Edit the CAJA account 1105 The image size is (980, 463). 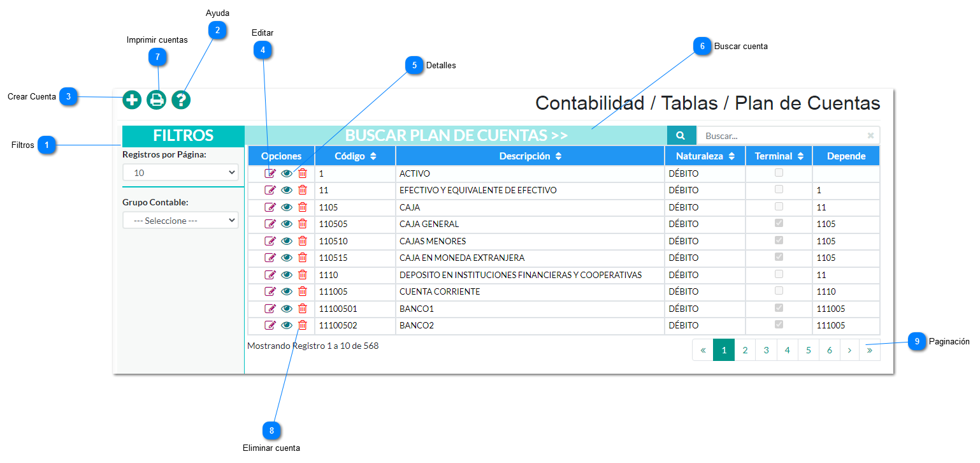tap(270, 207)
